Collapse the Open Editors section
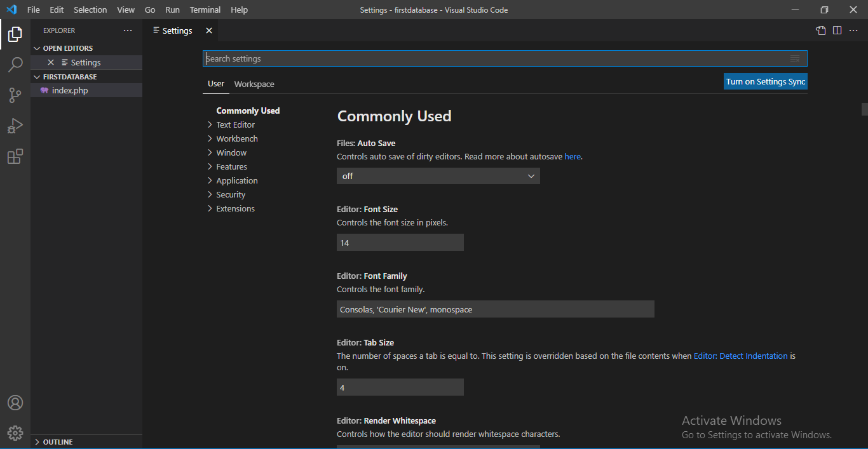The width and height of the screenshot is (868, 449). click(x=67, y=48)
